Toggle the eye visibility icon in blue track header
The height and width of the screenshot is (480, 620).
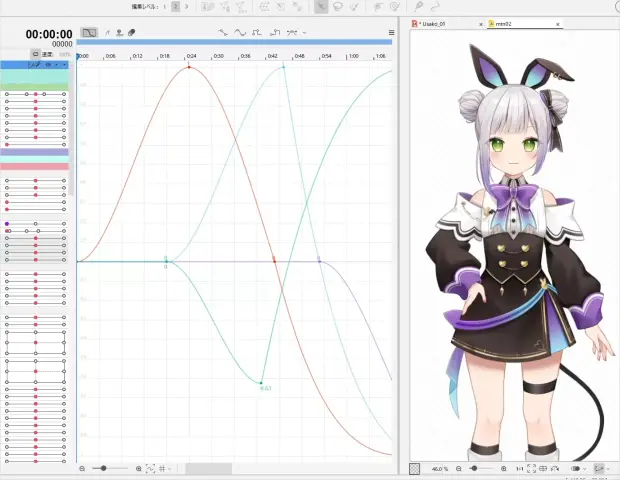pyautogui.click(x=48, y=64)
